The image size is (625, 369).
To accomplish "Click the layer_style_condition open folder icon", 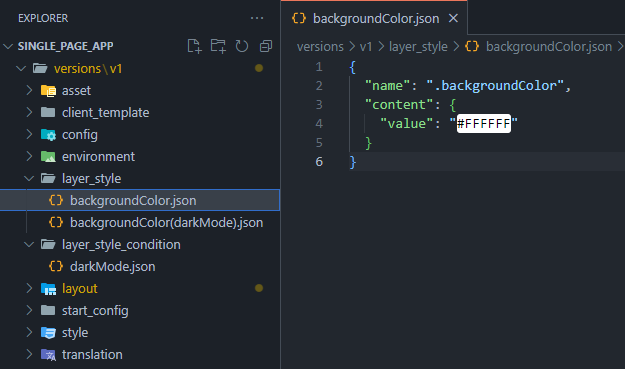I will click(x=48, y=244).
